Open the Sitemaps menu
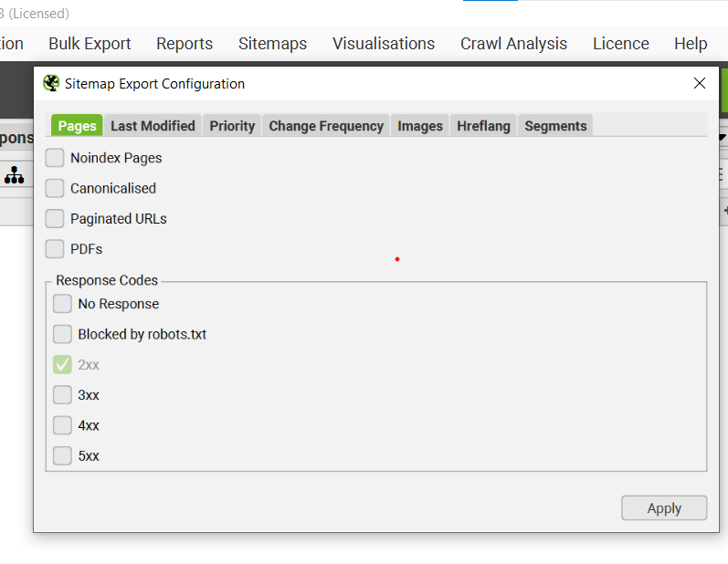This screenshot has height=564, width=728. coord(272,44)
